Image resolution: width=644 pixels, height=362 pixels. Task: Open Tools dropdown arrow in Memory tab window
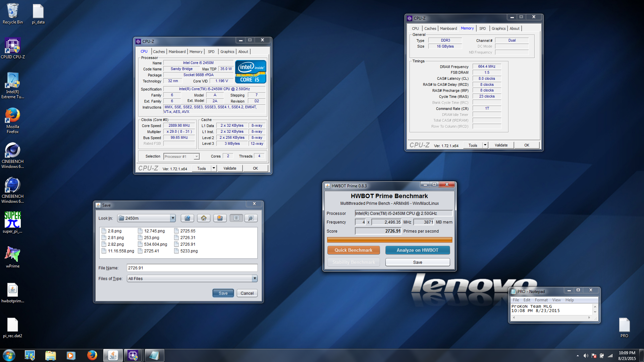coord(485,145)
